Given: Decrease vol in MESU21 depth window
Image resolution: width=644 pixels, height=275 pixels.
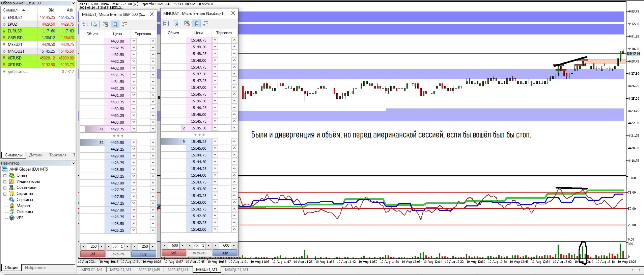Looking at the screenshot, I should tap(108, 246).
